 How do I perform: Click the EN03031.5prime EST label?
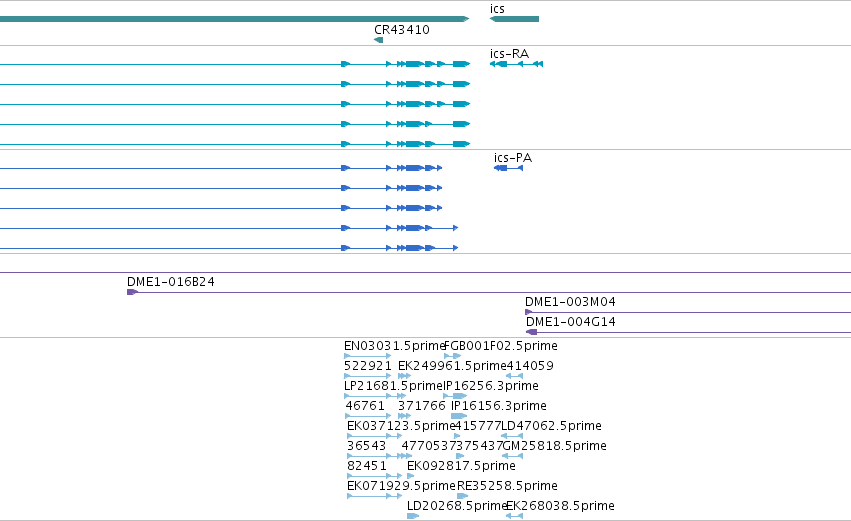(x=394, y=346)
